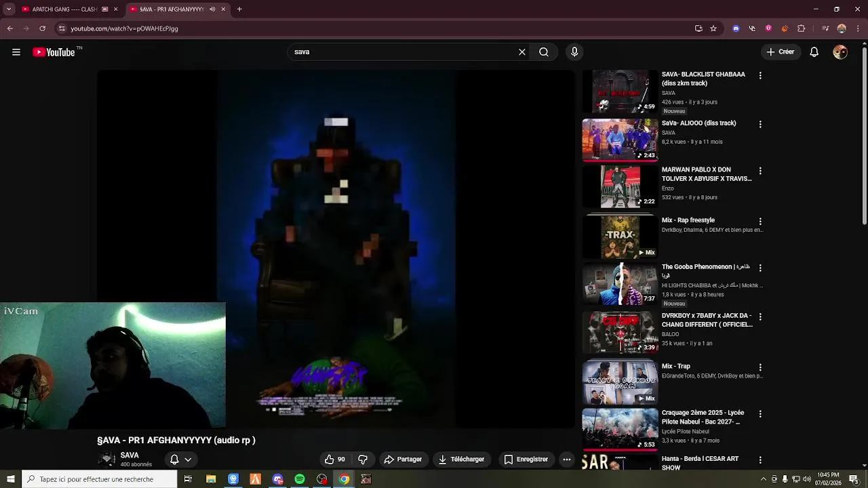The height and width of the screenshot is (488, 868).
Task: Start voice search with the microphone icon
Action: point(574,52)
